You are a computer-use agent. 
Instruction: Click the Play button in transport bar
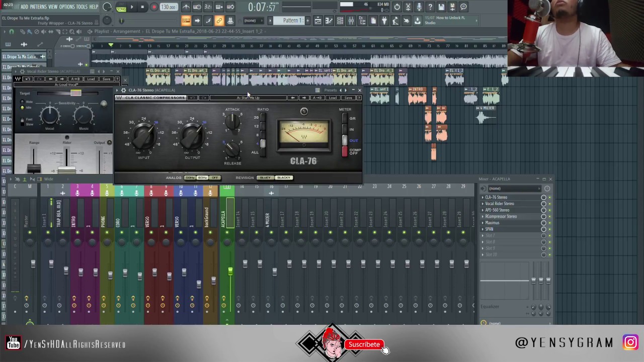click(x=132, y=7)
